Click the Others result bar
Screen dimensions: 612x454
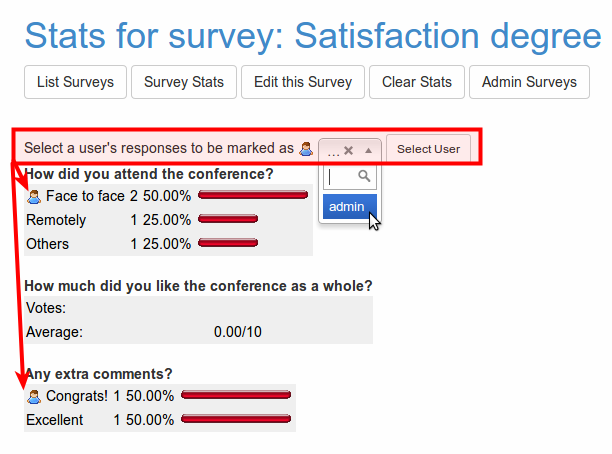coord(228,243)
